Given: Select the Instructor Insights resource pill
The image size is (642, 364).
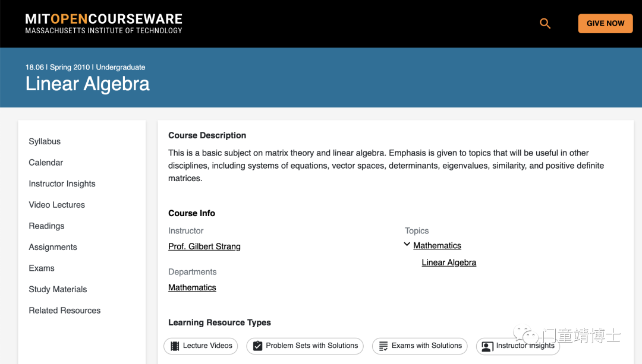Looking at the screenshot, I should pos(518,346).
